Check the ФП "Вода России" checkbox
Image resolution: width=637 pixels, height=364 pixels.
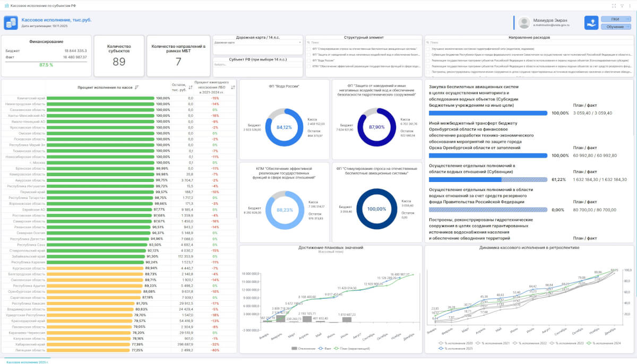(308, 60)
